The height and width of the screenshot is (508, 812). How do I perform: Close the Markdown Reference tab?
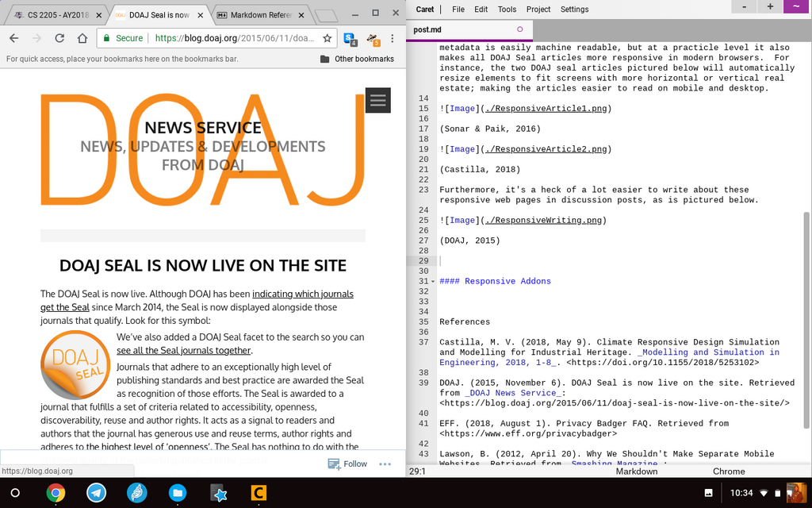point(302,15)
